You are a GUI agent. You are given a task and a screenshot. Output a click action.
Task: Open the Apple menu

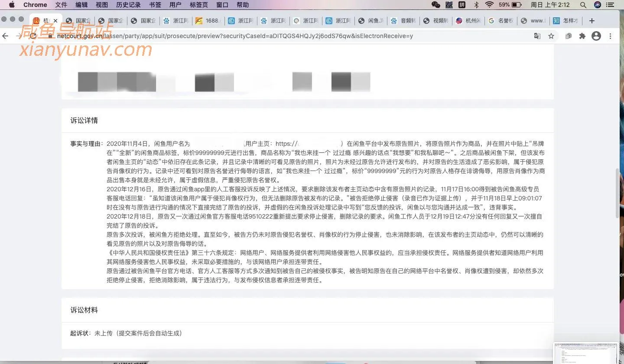coord(11,5)
